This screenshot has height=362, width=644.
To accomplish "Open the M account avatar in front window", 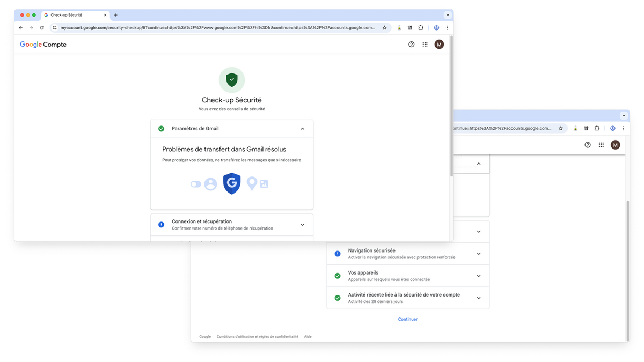I will pos(439,45).
